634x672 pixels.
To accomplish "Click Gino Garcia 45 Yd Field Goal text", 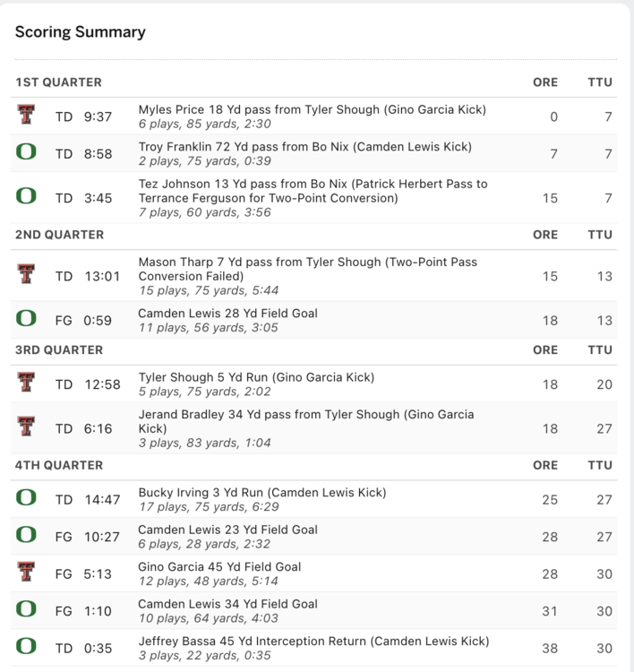I will pyautogui.click(x=219, y=567).
